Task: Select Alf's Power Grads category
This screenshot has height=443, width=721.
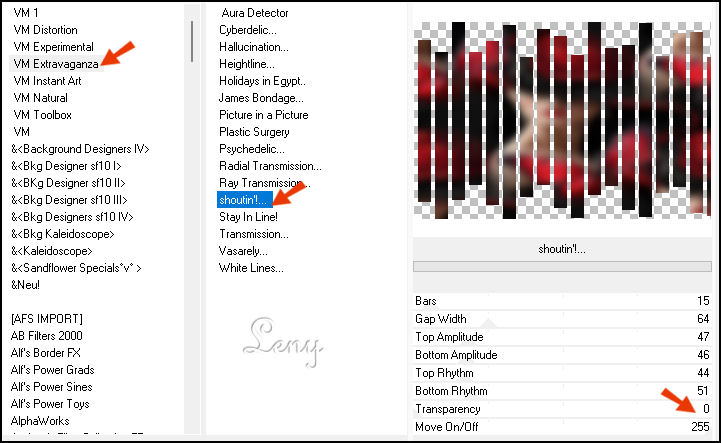Action: tap(52, 370)
